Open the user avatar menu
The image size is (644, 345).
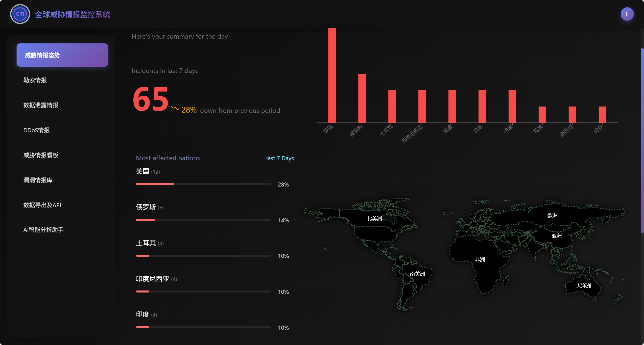(627, 14)
